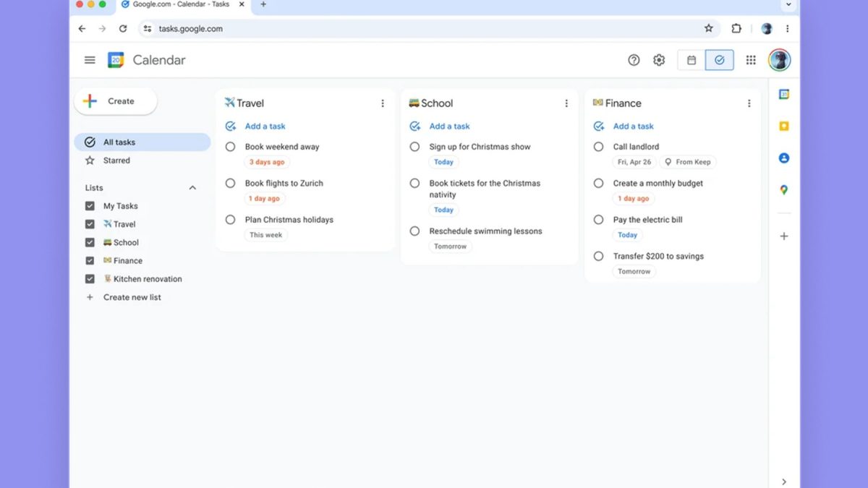868x488 pixels.
Task: Open the Help question mark icon
Action: tap(634, 60)
